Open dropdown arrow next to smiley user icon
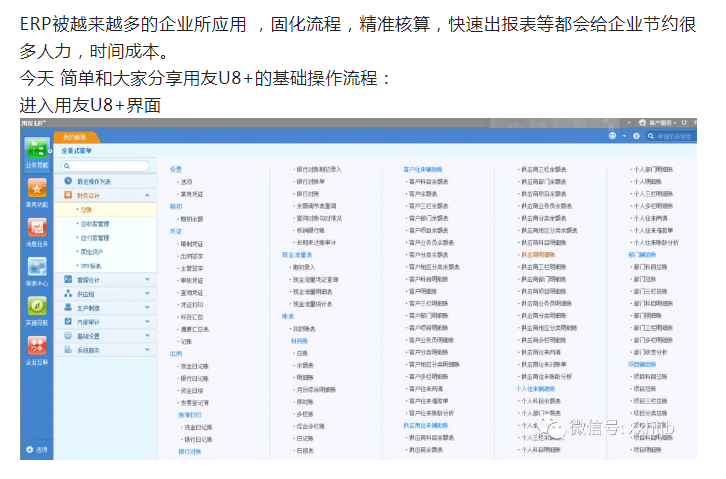The height and width of the screenshot is (479, 726). 624,136
